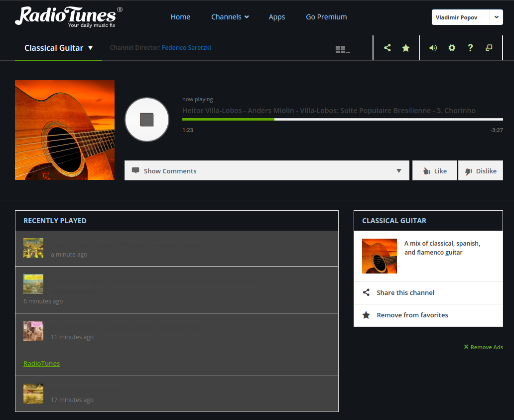Open the pop-out player icon

click(x=489, y=48)
